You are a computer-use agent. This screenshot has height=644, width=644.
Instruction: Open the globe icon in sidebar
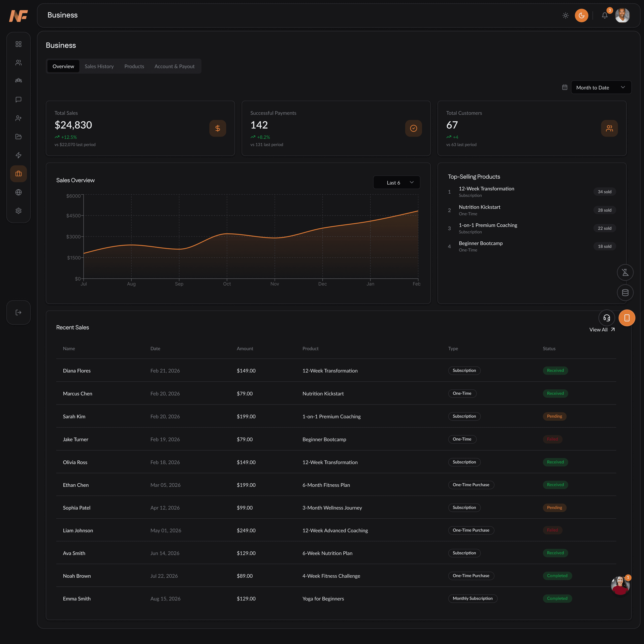click(19, 192)
